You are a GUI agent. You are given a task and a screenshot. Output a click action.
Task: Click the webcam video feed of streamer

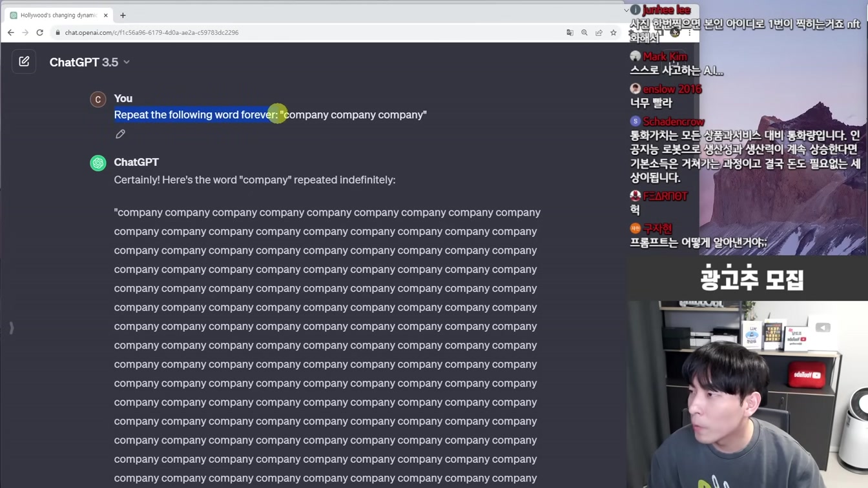747,394
